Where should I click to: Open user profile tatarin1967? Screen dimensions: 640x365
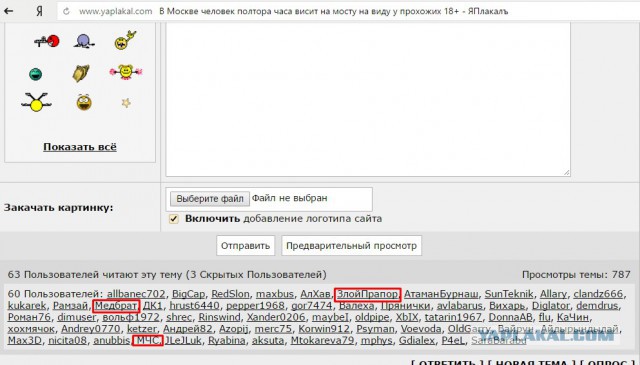point(453,317)
